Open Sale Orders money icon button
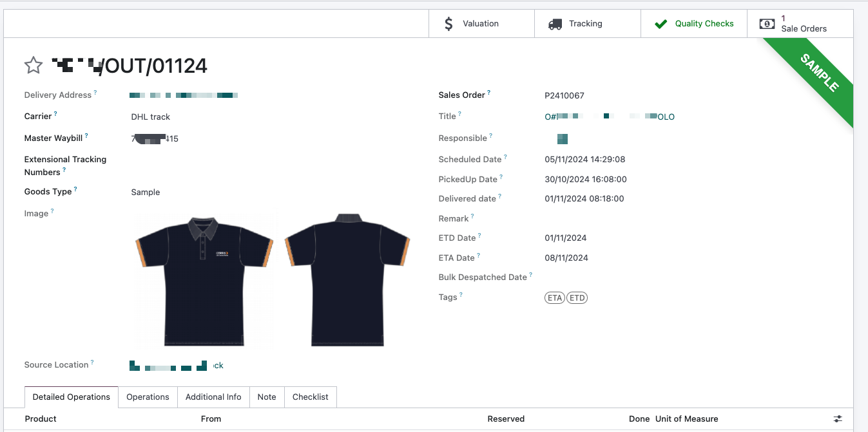This screenshot has width=868, height=432. (800, 24)
